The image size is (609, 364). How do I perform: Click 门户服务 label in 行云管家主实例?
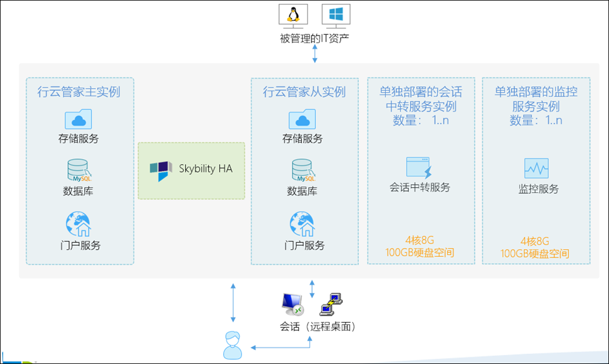point(81,245)
